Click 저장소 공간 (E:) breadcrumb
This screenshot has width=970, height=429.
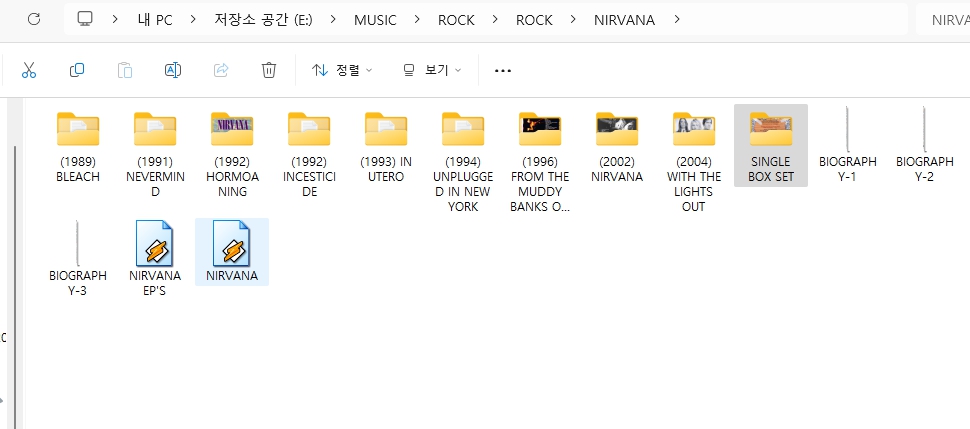263,20
